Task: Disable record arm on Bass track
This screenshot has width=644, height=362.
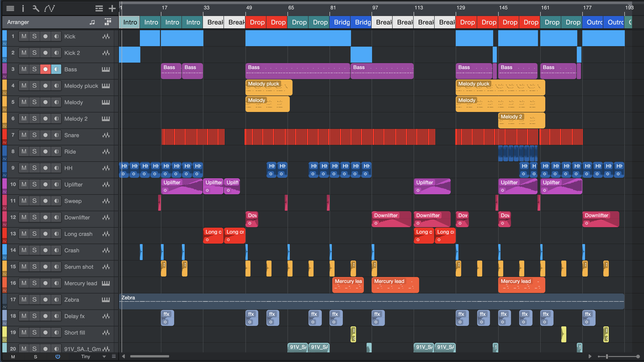Action: pyautogui.click(x=45, y=69)
